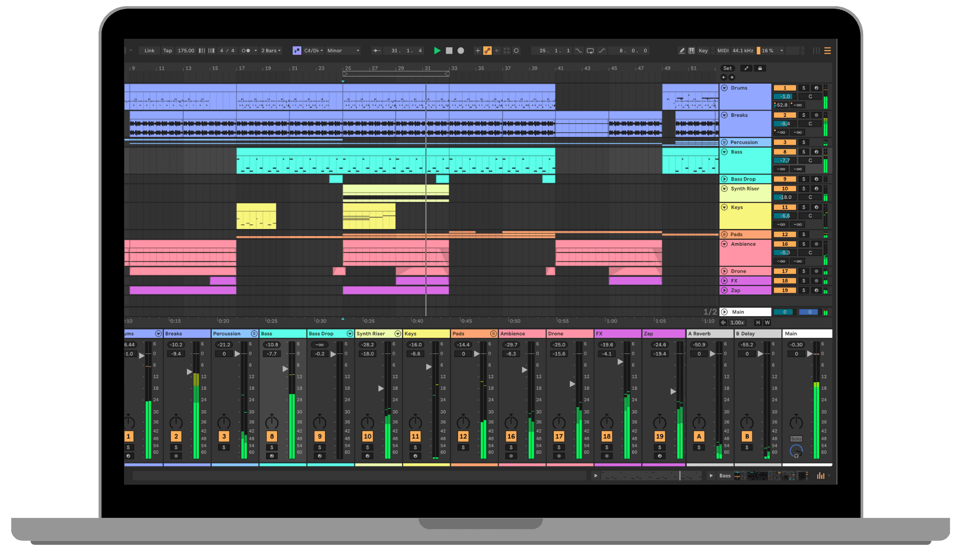Toggle the Automation Arm button
This screenshot has height=551, width=980.
pyautogui.click(x=487, y=51)
